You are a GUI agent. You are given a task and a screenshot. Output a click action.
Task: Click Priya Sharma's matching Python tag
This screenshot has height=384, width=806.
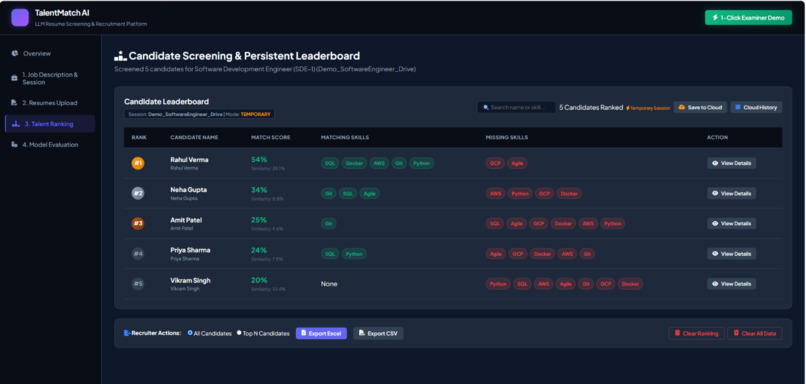pos(354,253)
